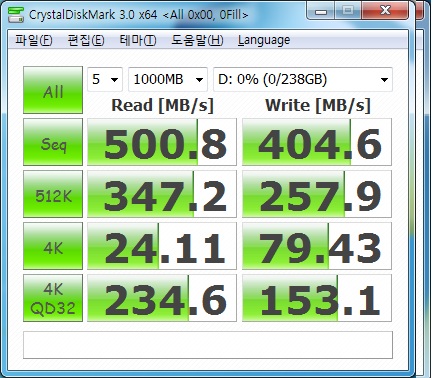435x378 pixels.
Task: Open the test count dropdown showing 5
Action: (x=105, y=79)
